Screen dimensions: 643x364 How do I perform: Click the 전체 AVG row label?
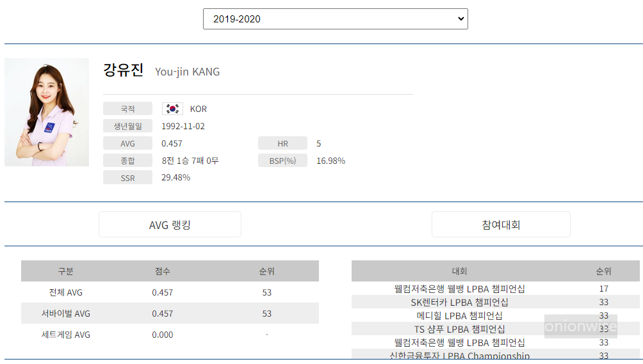pos(65,292)
